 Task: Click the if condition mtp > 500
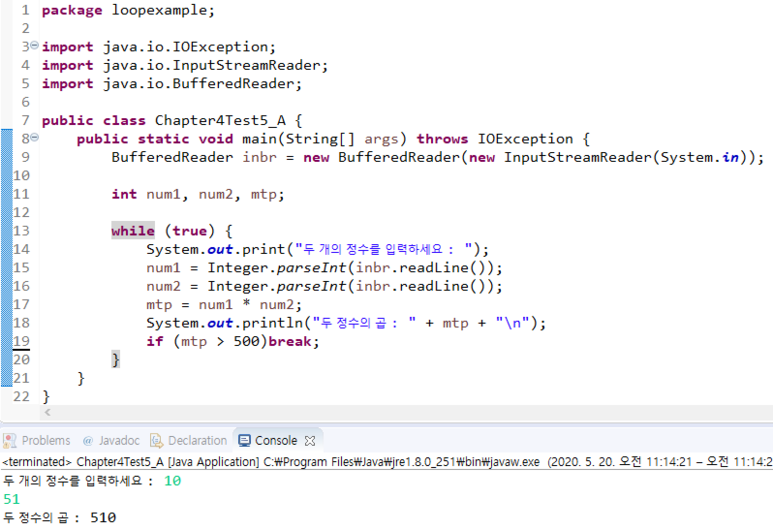coord(220,341)
